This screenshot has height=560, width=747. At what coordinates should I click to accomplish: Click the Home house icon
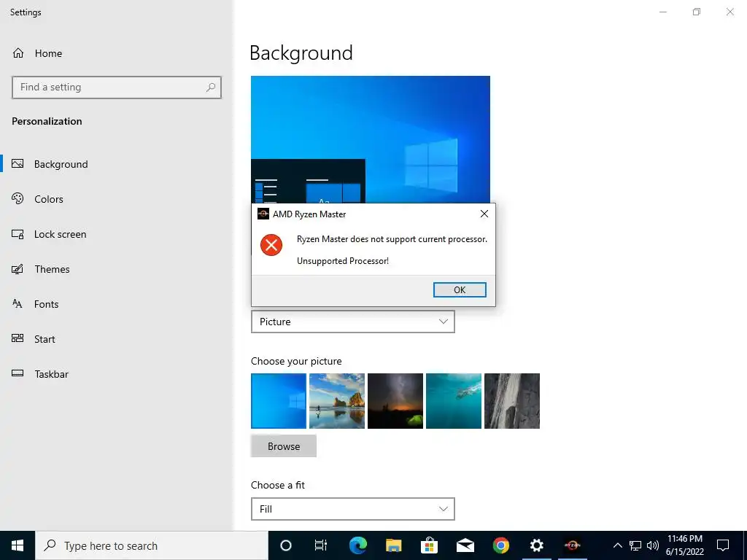pos(18,52)
